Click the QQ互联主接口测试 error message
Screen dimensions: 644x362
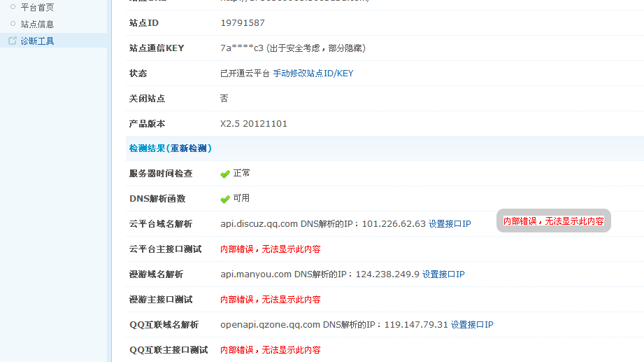pos(270,350)
